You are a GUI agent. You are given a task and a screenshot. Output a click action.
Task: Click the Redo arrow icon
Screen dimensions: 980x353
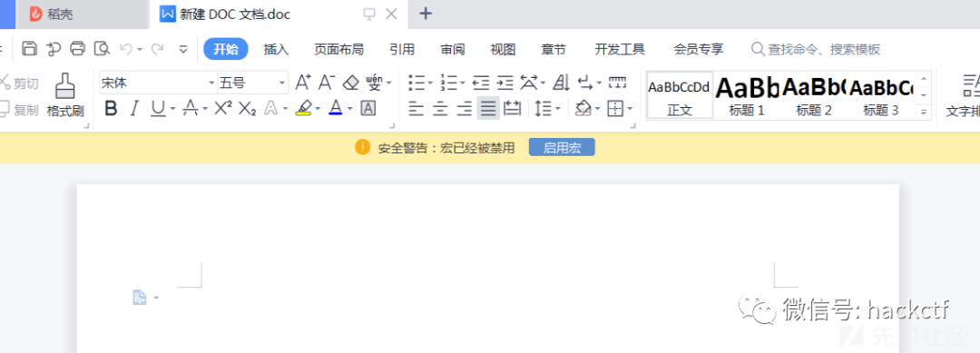tap(157, 48)
